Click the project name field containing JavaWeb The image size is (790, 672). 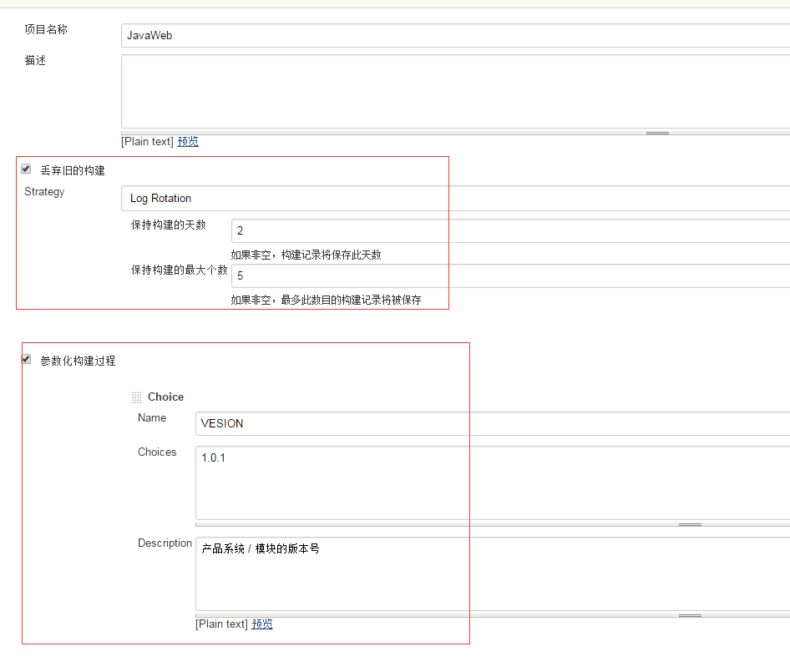(455, 35)
